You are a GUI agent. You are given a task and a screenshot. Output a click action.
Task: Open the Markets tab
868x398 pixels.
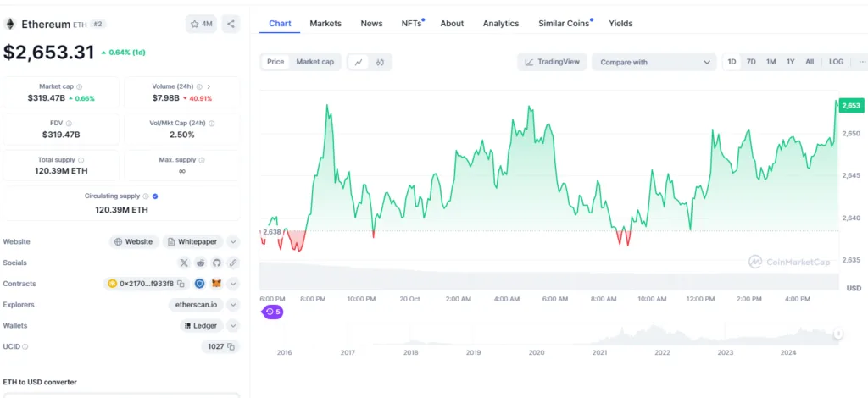pyautogui.click(x=325, y=23)
